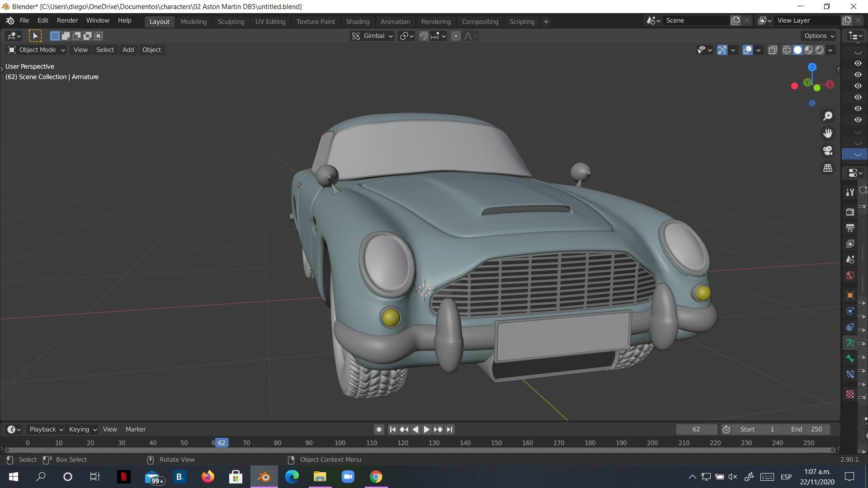This screenshot has height=488, width=868.
Task: Toggle viewport gizmos display
Action: [x=722, y=50]
